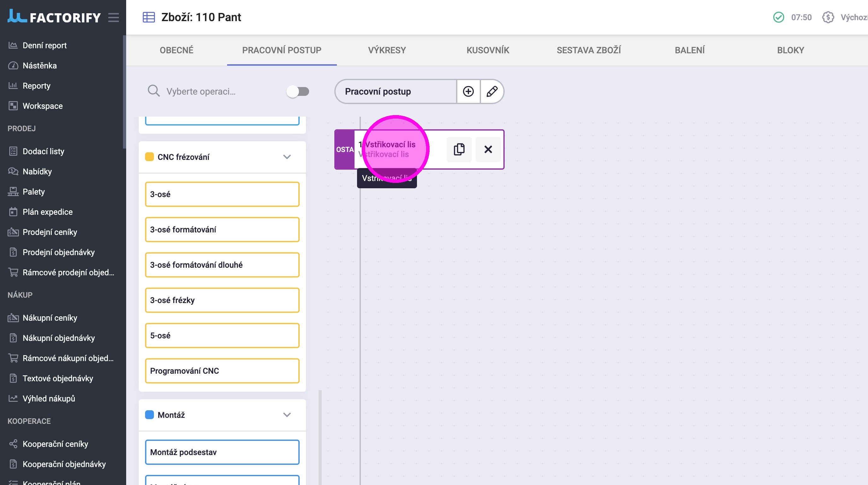Remove the Vstřikovací lis operation
The width and height of the screenshot is (868, 485).
[488, 149]
